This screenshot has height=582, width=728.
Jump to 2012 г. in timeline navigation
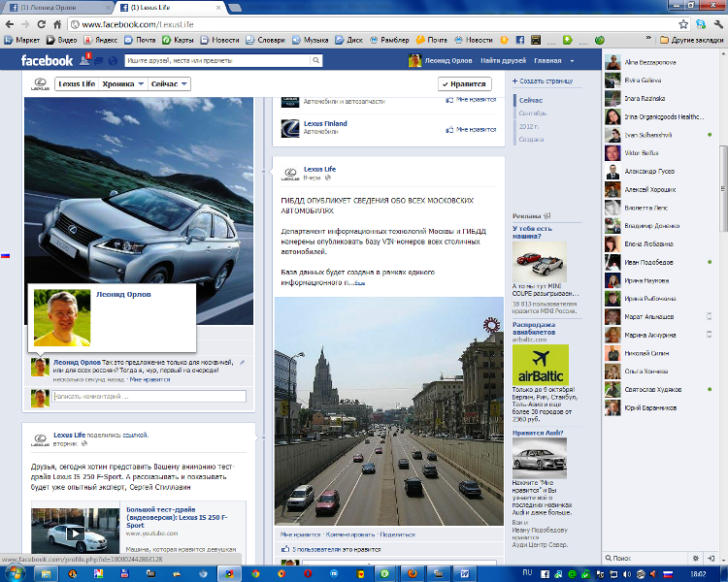529,126
